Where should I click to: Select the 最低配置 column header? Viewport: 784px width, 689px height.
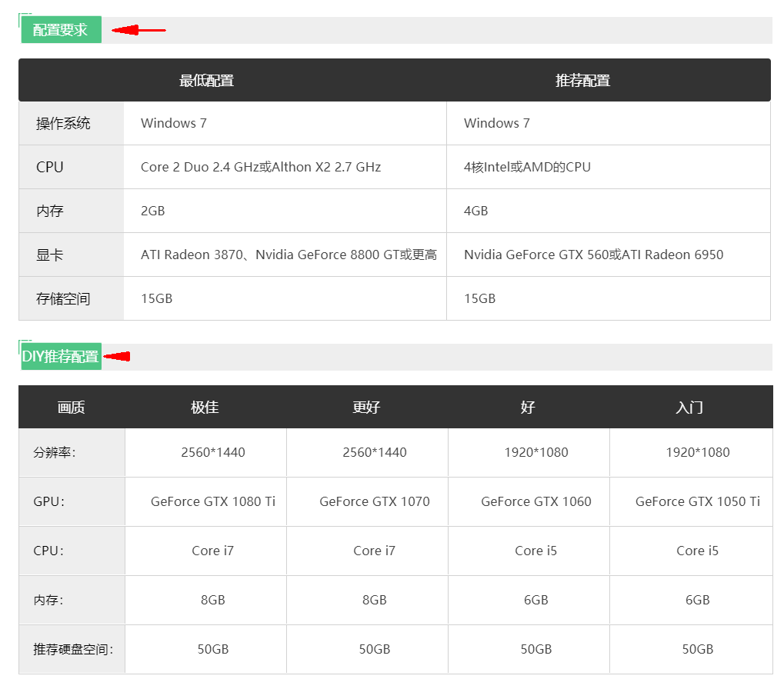pos(206,81)
